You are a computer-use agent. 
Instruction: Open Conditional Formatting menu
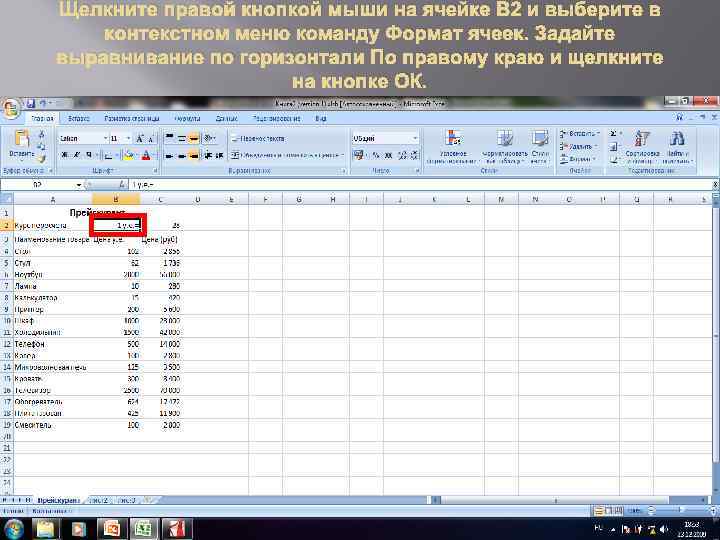(453, 147)
